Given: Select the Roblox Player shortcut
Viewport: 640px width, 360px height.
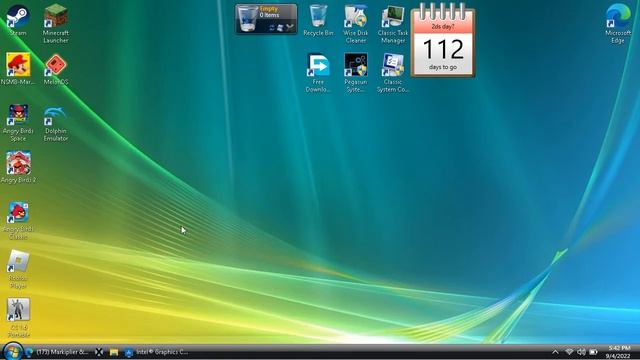Looking at the screenshot, I should [18, 269].
